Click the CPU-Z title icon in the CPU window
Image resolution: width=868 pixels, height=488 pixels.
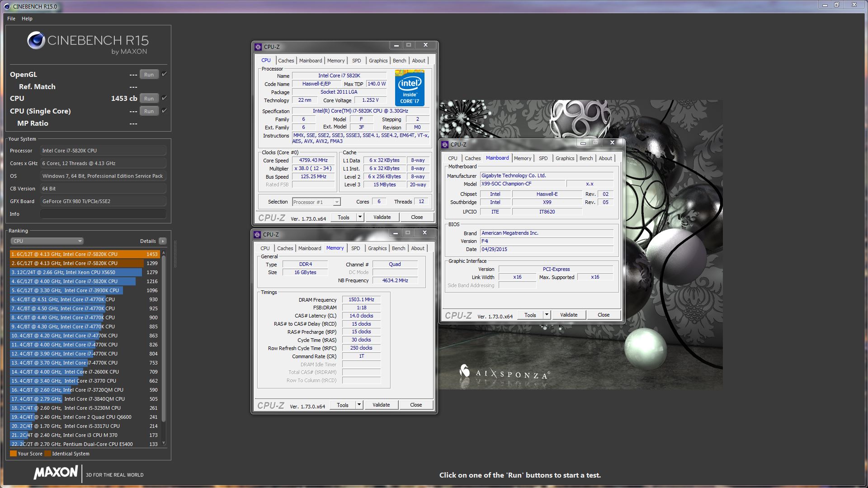pos(258,47)
